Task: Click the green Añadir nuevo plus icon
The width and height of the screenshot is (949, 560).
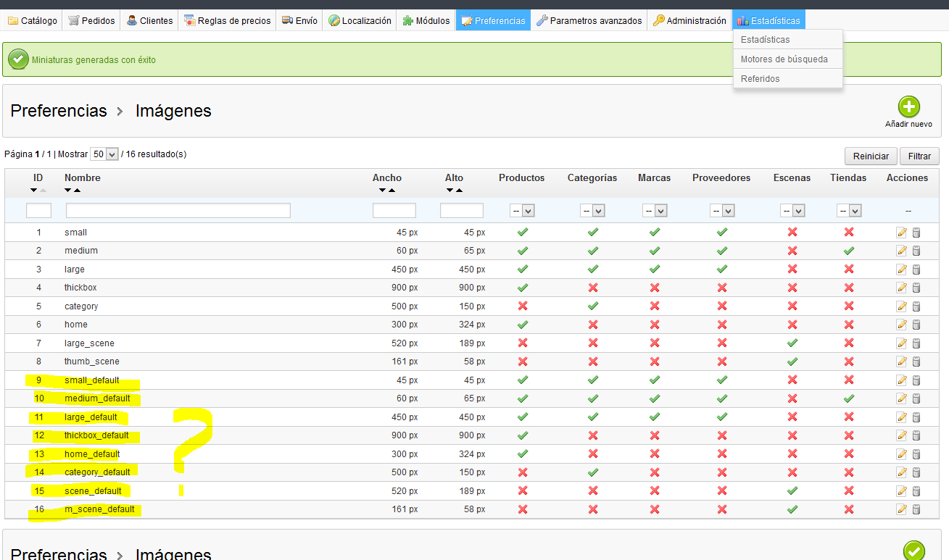Action: point(908,107)
